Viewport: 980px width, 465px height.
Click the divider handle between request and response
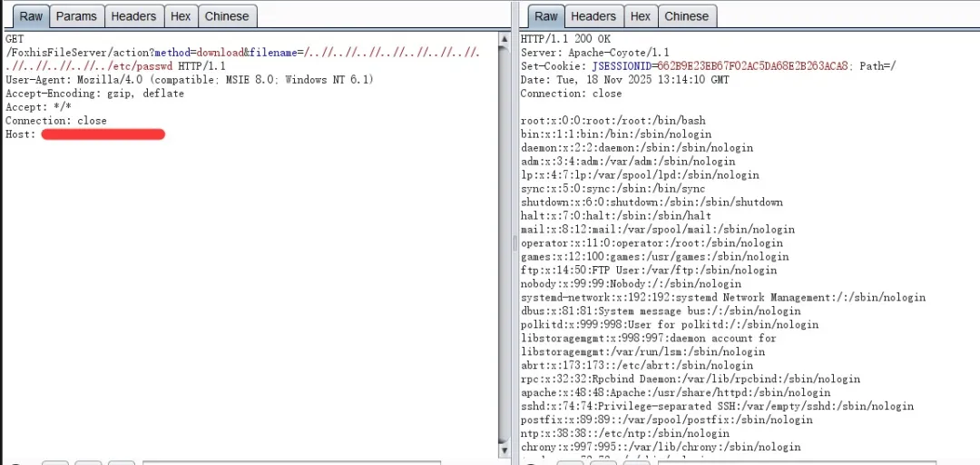[x=514, y=243]
